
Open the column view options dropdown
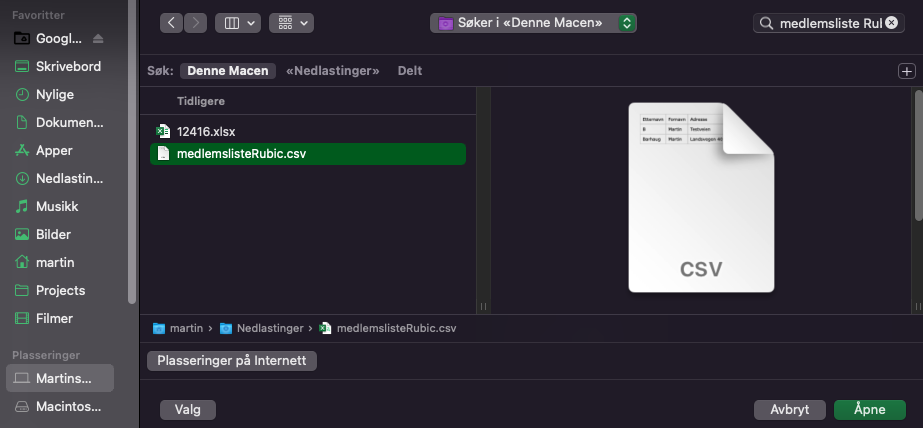(x=238, y=23)
